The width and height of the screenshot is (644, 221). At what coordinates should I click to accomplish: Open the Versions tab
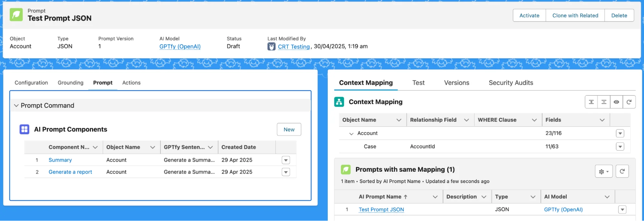[x=457, y=83]
